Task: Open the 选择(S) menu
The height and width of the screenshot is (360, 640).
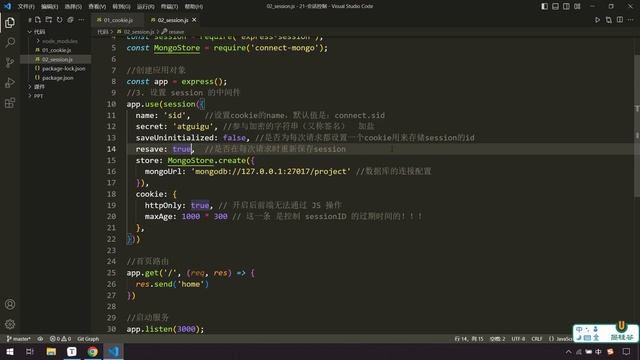Action: 73,6
